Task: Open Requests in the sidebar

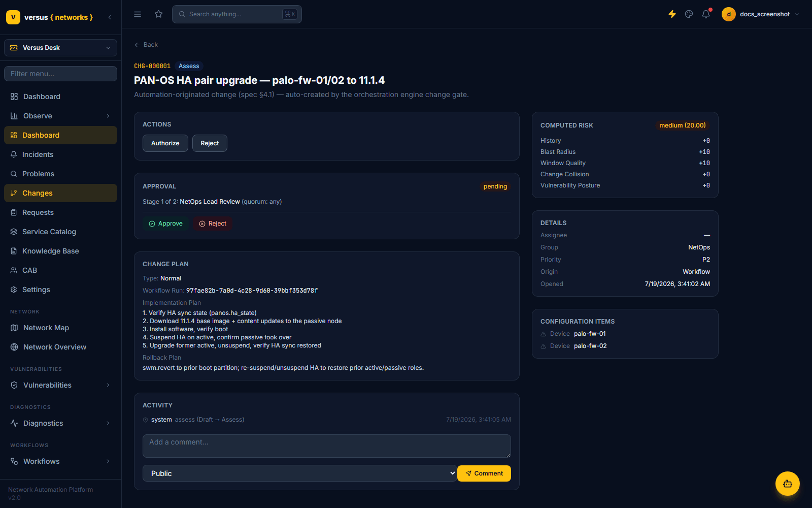Action: click(60, 212)
